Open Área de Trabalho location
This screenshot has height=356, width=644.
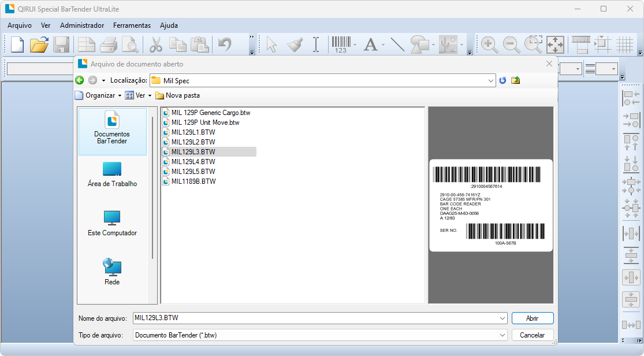click(x=112, y=175)
